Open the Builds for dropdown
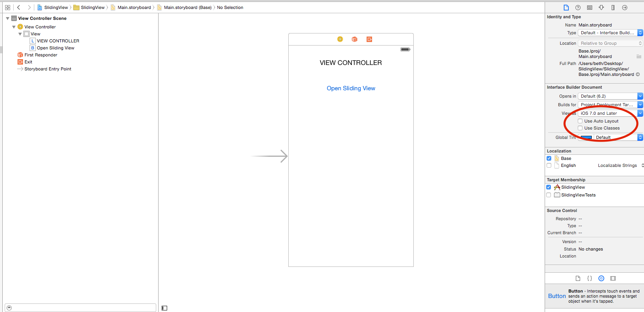Viewport: 644px width, 312px height. (610, 105)
